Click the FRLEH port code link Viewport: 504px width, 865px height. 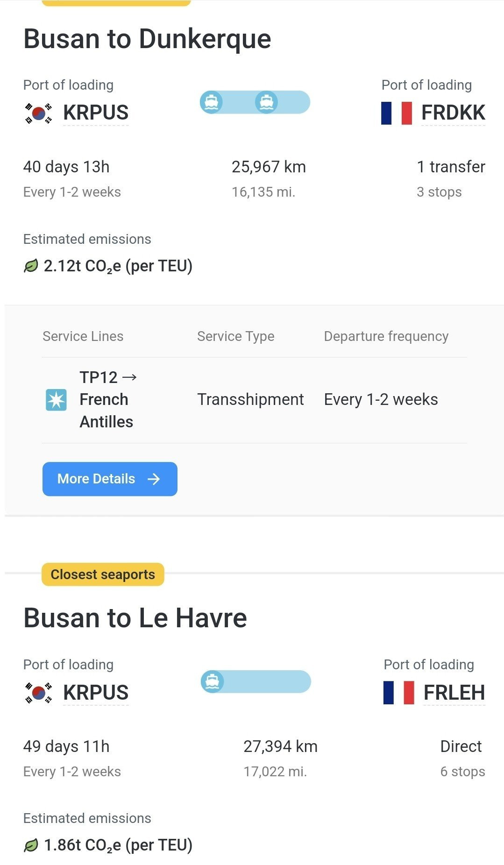454,693
